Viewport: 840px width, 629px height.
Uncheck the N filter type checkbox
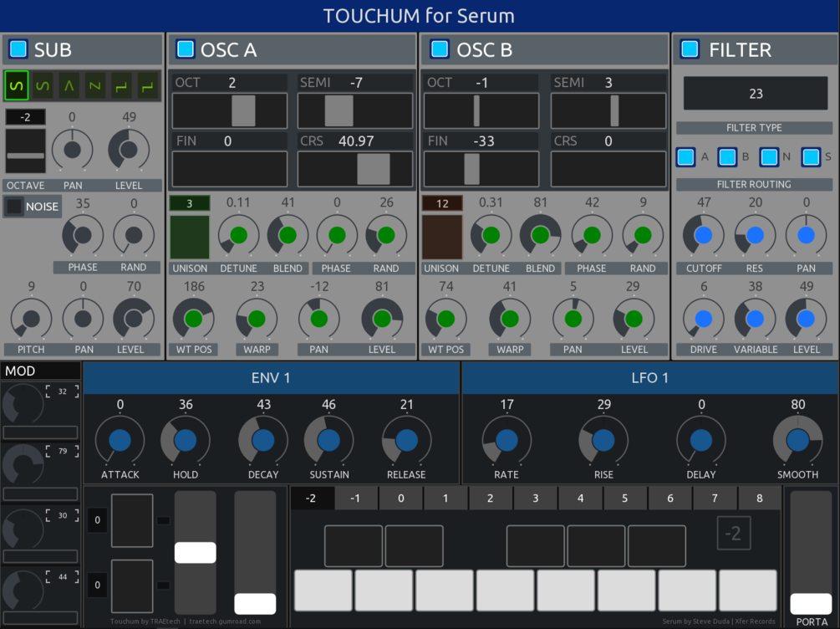(x=771, y=157)
